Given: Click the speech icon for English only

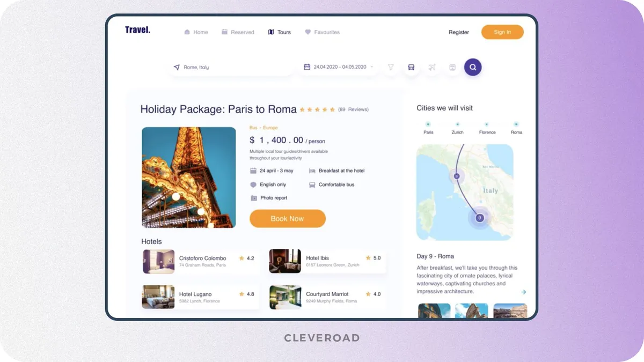Looking at the screenshot, I should (x=253, y=184).
